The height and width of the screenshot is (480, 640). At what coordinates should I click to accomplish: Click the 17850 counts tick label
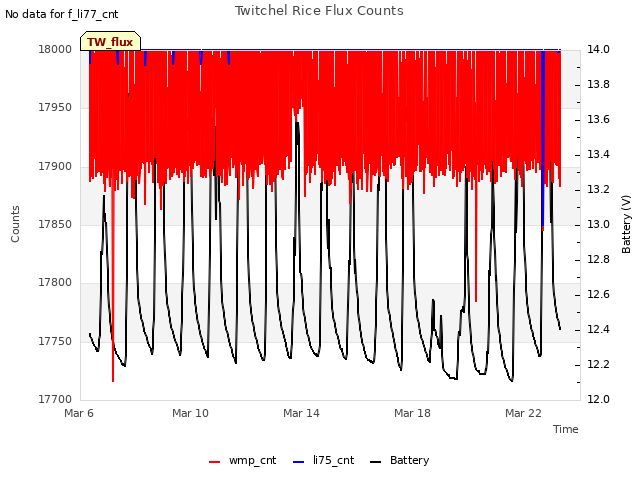tap(55, 224)
